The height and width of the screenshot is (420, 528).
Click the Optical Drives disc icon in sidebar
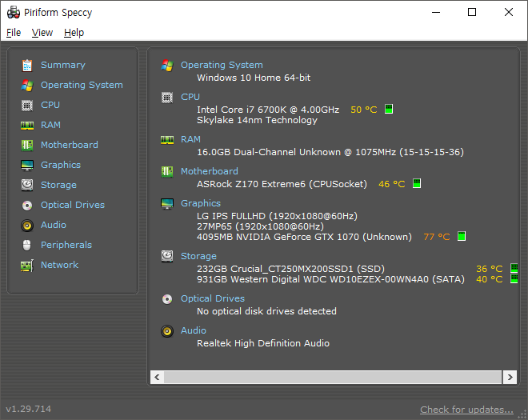pyautogui.click(x=27, y=205)
